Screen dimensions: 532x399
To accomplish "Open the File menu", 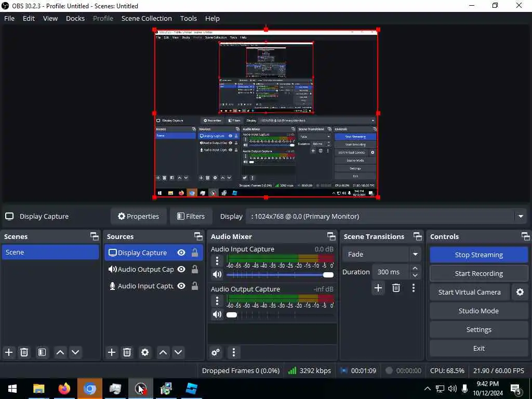I will tap(9, 18).
